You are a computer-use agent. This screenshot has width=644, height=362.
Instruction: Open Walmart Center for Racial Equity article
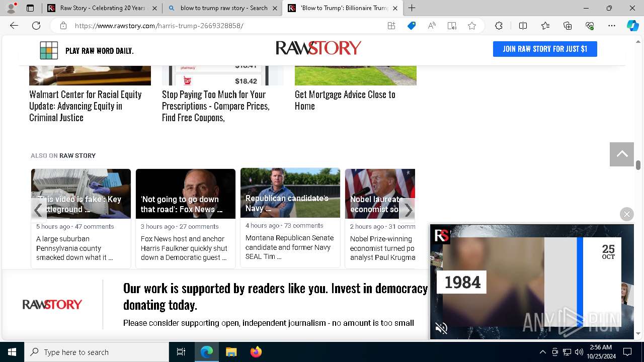tap(86, 106)
